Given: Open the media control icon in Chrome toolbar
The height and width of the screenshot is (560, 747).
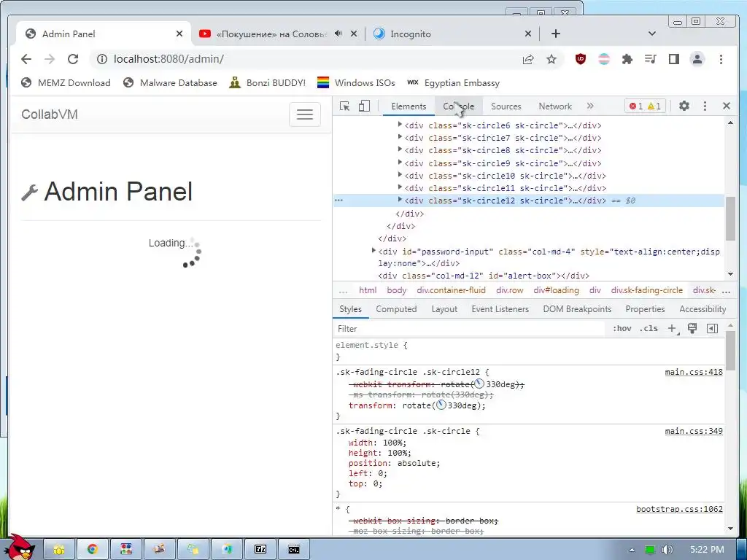Looking at the screenshot, I should 650,59.
